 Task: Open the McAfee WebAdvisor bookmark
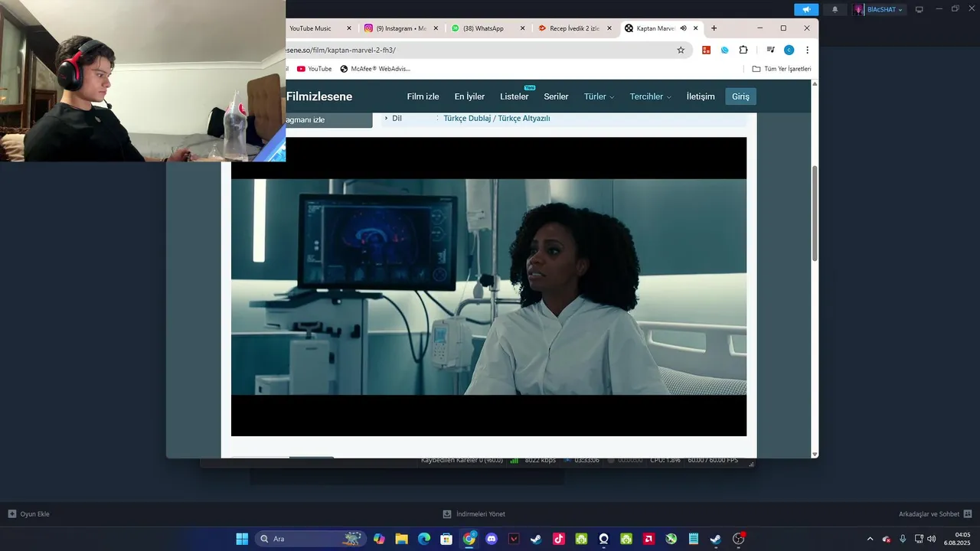point(375,69)
